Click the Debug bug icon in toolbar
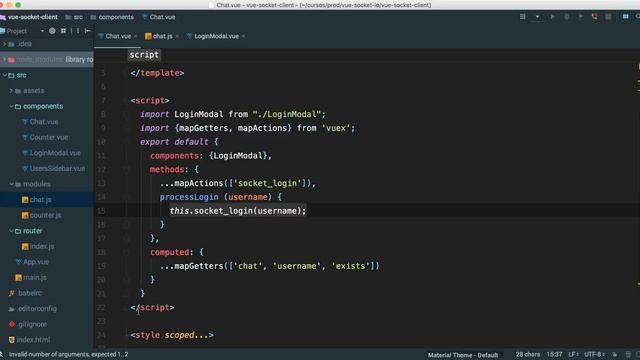Screen dimensions: 640x360 (567, 17)
